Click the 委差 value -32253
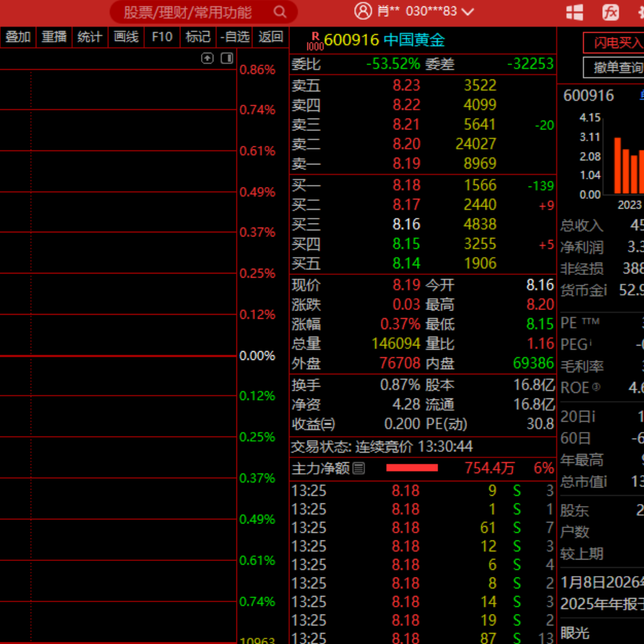 530,64
